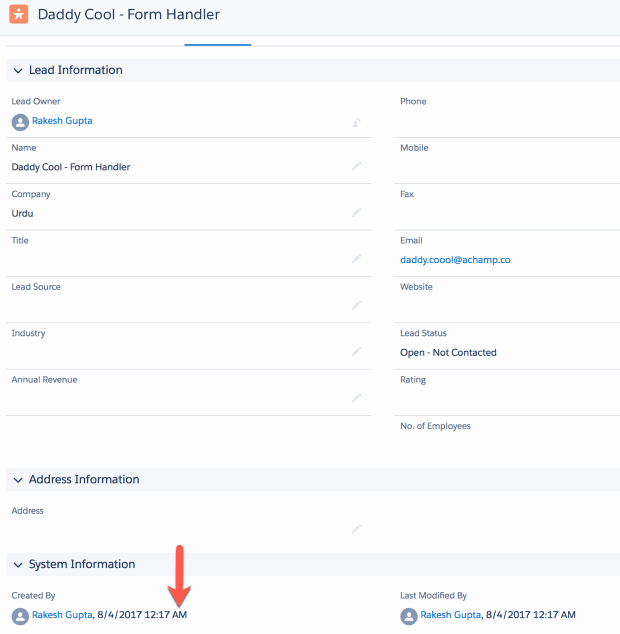The height and width of the screenshot is (634, 620).
Task: Open Rakesh Gupta link under Created By
Action: coord(62,615)
